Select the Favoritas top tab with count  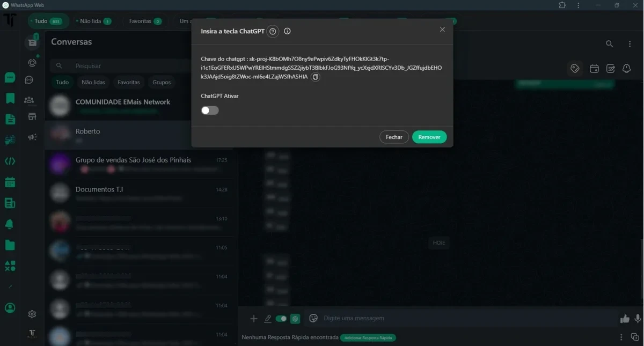click(x=145, y=21)
